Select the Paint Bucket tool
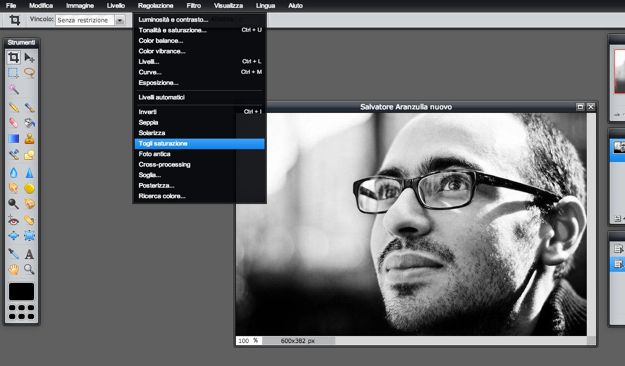Image resolution: width=625 pixels, height=366 pixels. (x=29, y=123)
